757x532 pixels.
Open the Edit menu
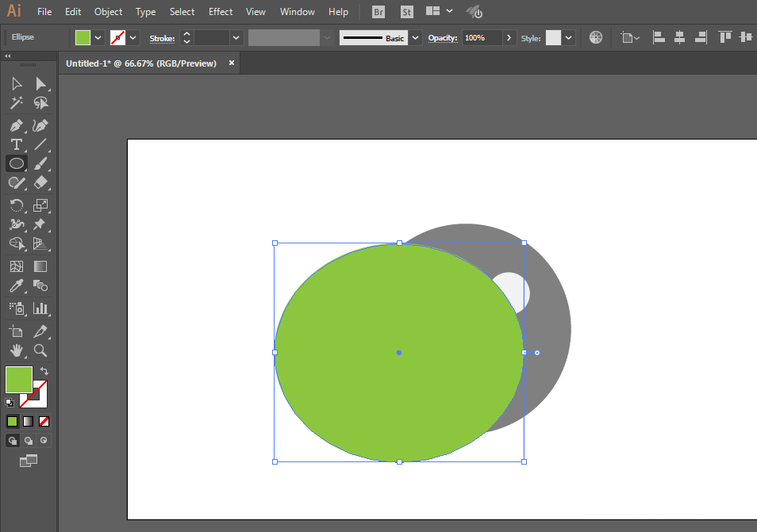[x=73, y=12]
